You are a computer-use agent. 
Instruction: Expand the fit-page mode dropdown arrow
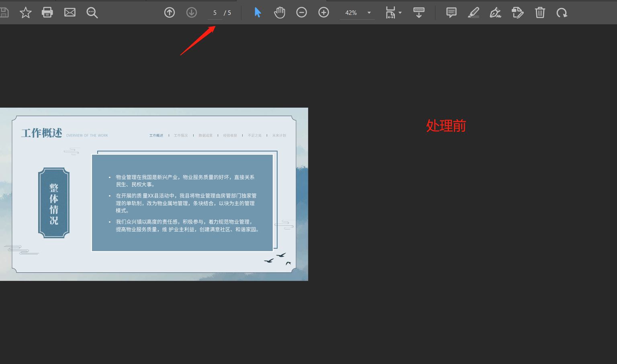click(x=400, y=12)
